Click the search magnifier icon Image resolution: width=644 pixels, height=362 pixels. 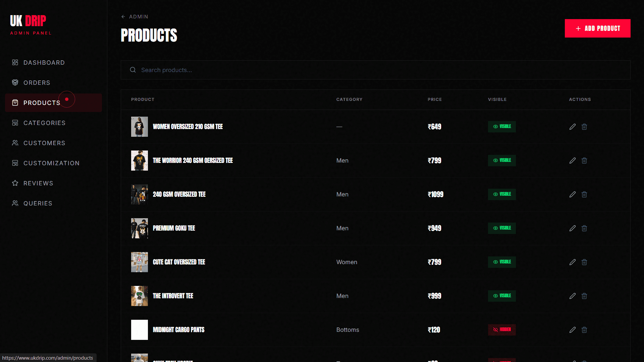tap(133, 70)
